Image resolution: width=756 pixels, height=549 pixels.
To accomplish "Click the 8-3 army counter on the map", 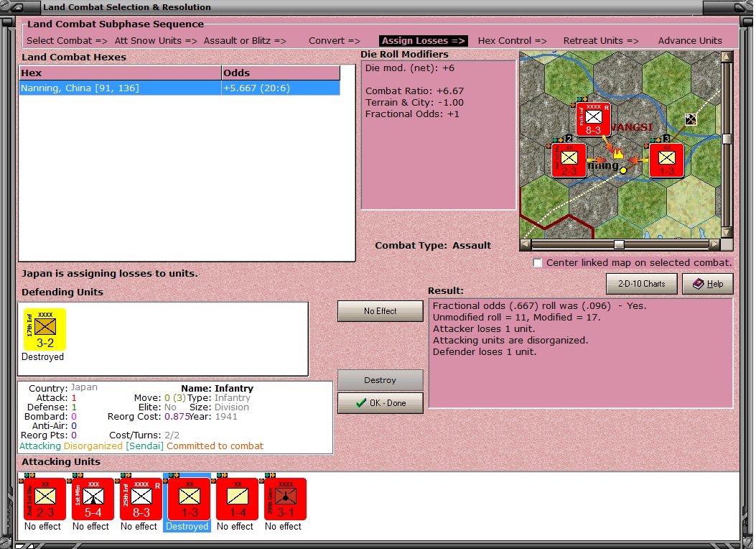I will 594,119.
